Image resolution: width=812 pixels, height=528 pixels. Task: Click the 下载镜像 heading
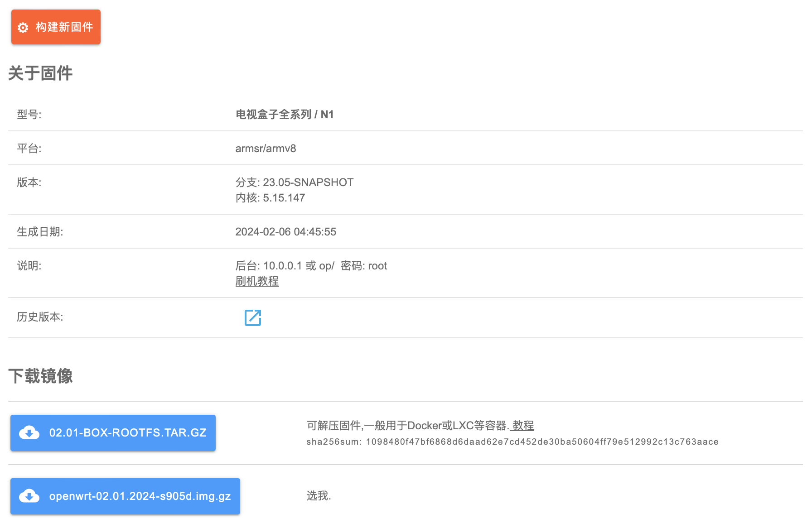point(40,376)
